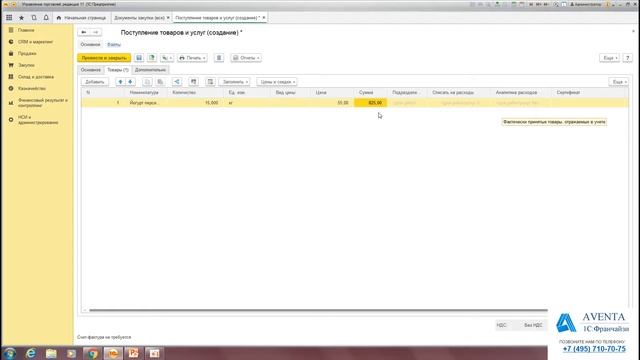Open Favorites star icon
This screenshot has height=360, width=640.
[22, 18]
